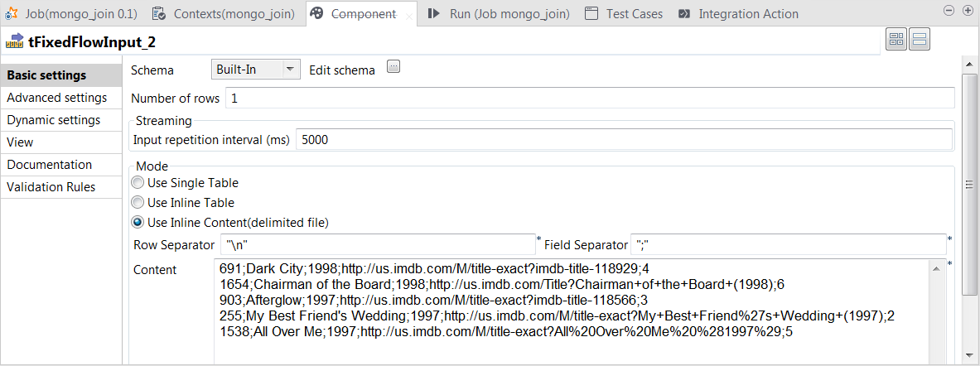Open the Contexts(mongo_join) tab
Viewport: 980px width, 366px height.
coord(224,13)
